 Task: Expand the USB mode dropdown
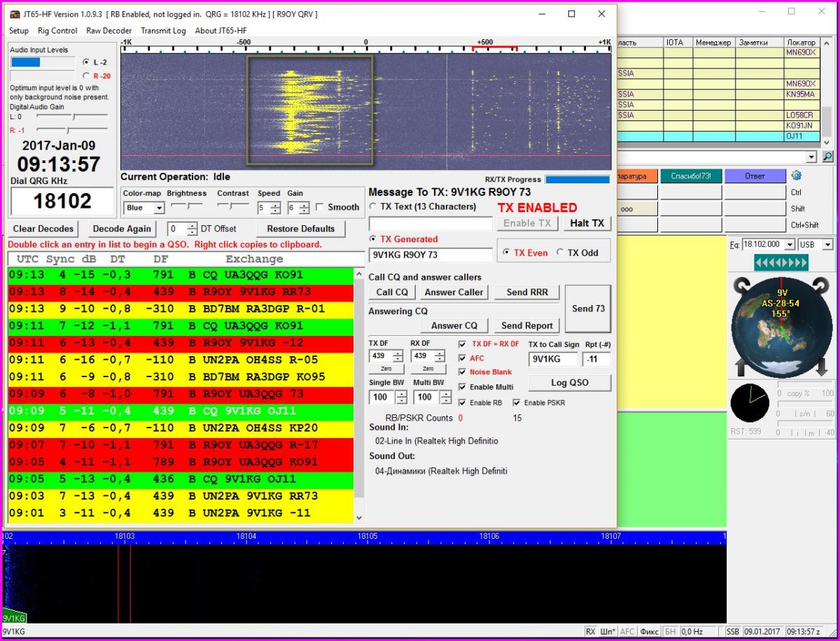tap(827, 244)
